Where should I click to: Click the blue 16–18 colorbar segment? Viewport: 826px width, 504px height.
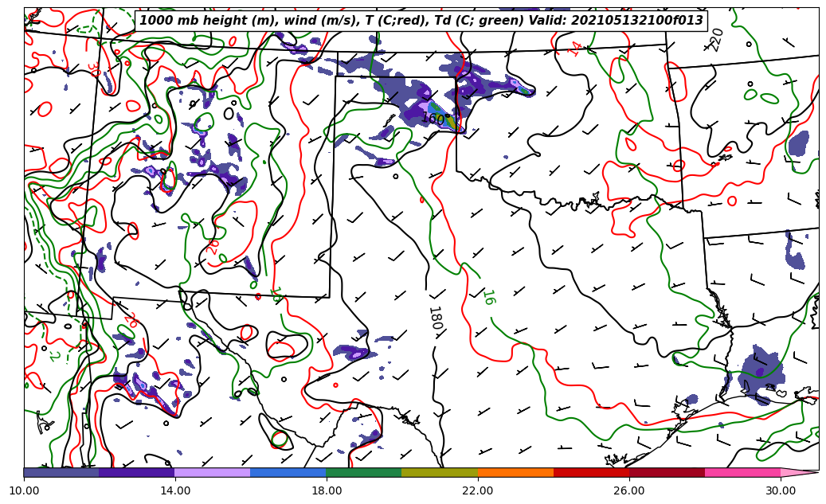tap(288, 472)
